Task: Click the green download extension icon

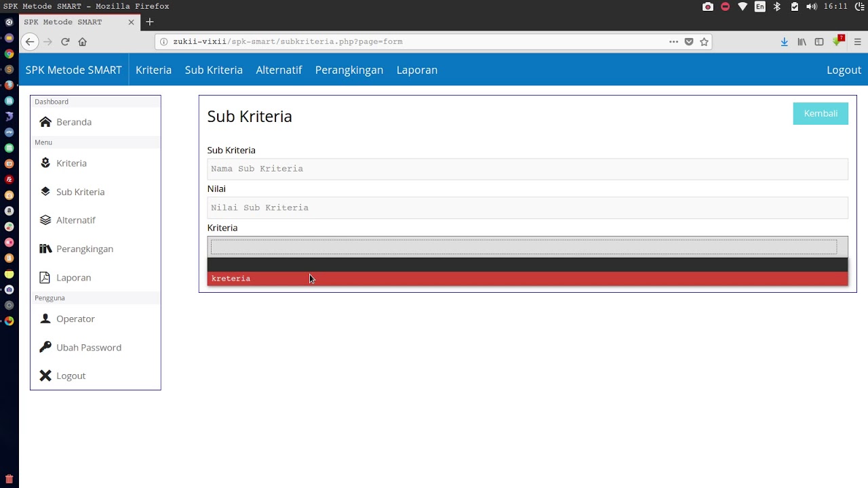Action: (838, 40)
